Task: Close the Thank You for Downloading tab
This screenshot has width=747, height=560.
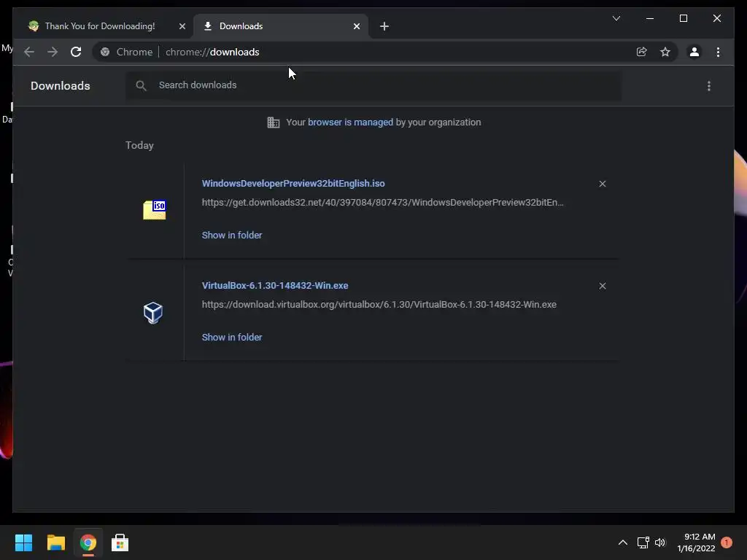Action: (182, 26)
